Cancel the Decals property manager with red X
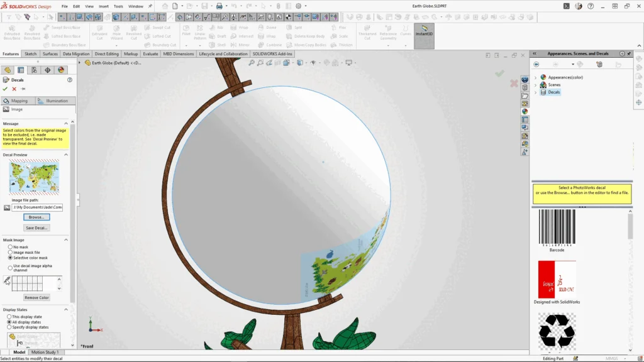The width and height of the screenshot is (644, 362). pos(14,89)
